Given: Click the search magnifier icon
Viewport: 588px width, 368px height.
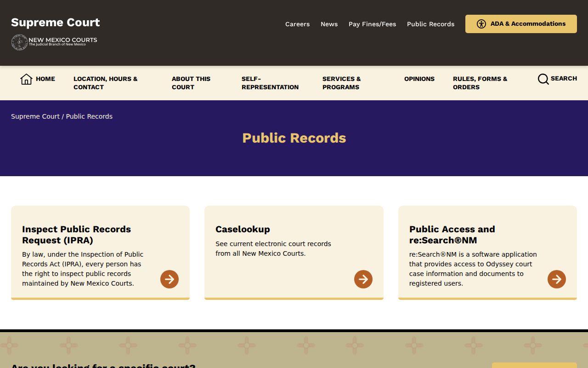Looking at the screenshot, I should pos(543,79).
